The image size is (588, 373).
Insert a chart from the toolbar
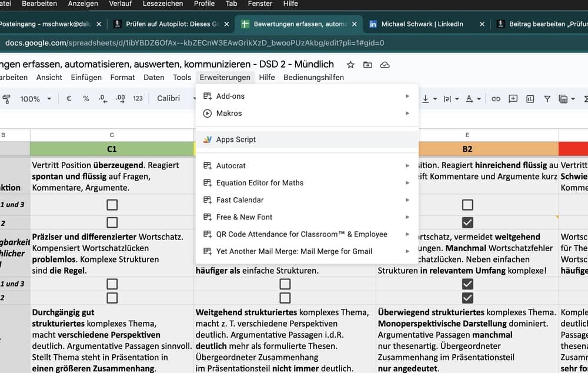(530, 99)
